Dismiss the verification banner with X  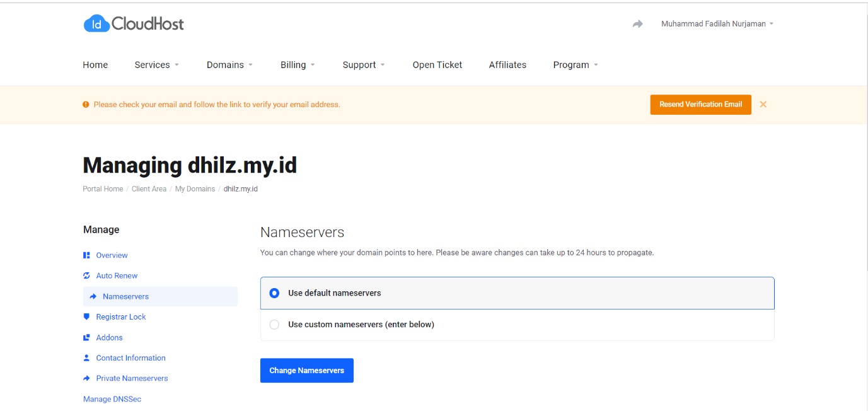tap(763, 105)
